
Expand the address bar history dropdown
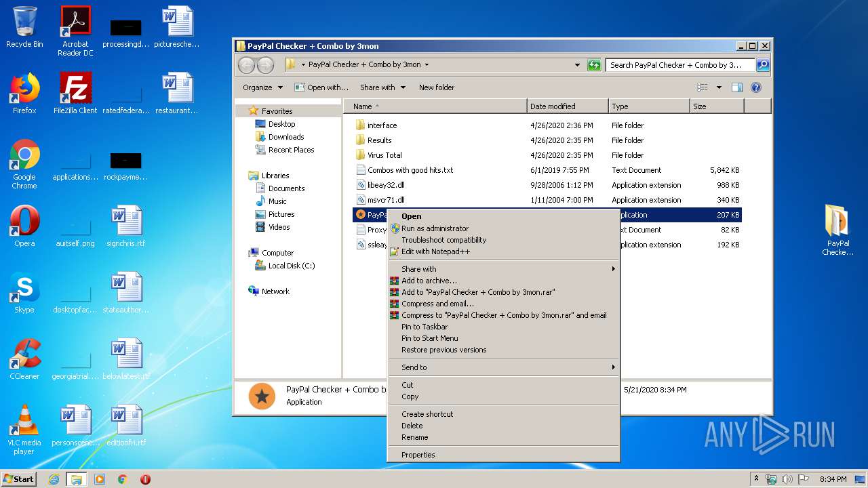point(577,65)
